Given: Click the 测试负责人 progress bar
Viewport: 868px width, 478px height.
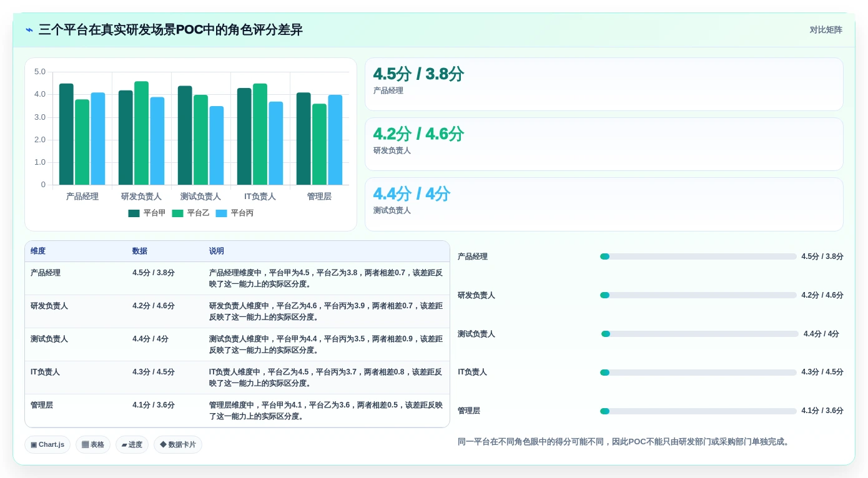Looking at the screenshot, I should (700, 334).
